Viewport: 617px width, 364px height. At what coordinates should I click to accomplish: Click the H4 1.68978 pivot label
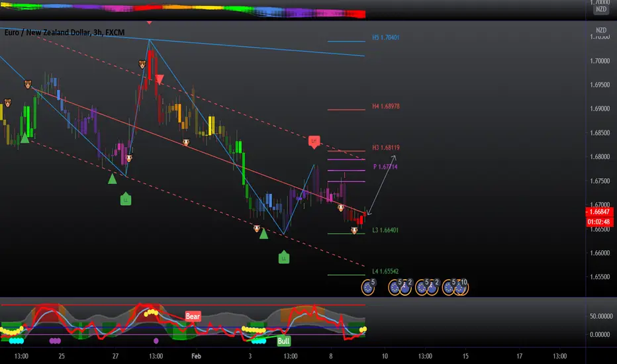[385, 107]
